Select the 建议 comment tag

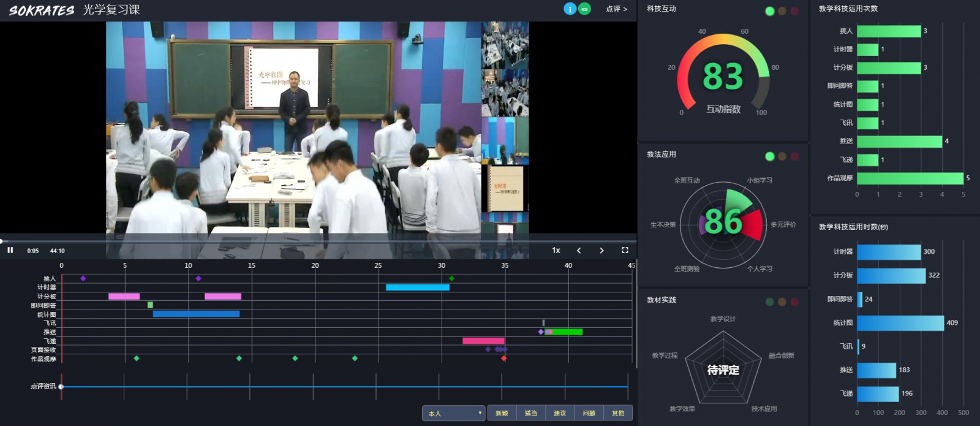[x=560, y=413]
